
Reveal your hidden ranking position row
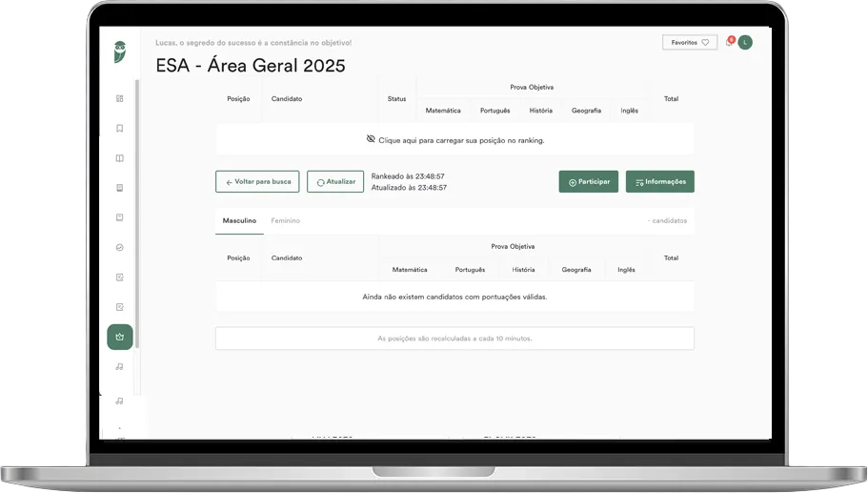454,140
